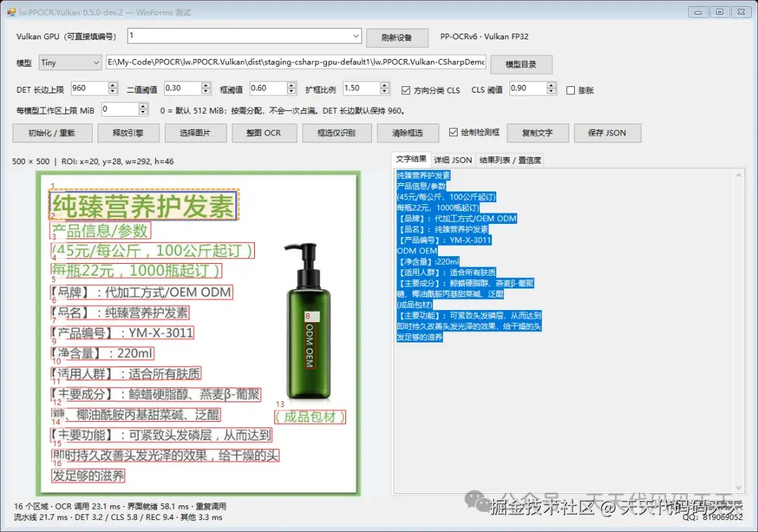
Task: Increase CLS 阈值 with up arrow
Action: [x=552, y=85]
